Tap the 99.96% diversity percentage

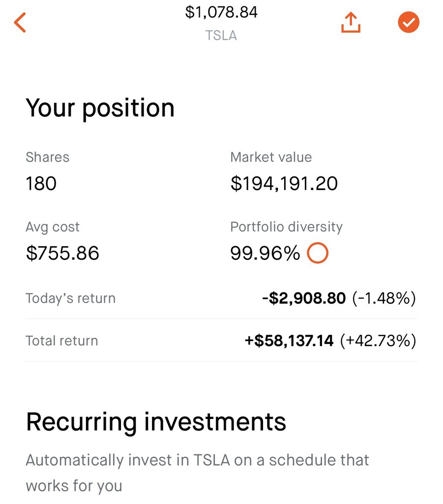[x=265, y=253]
